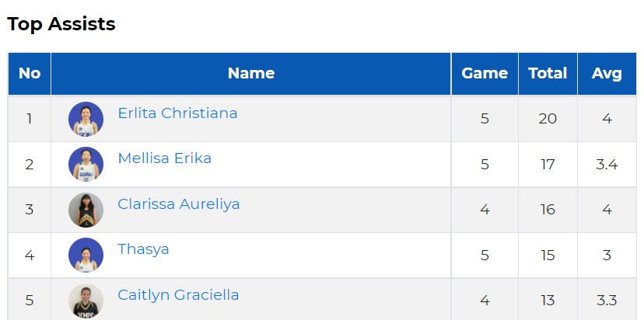Select the 3.4 average cell
The width and height of the screenshot is (644, 320).
tap(607, 164)
